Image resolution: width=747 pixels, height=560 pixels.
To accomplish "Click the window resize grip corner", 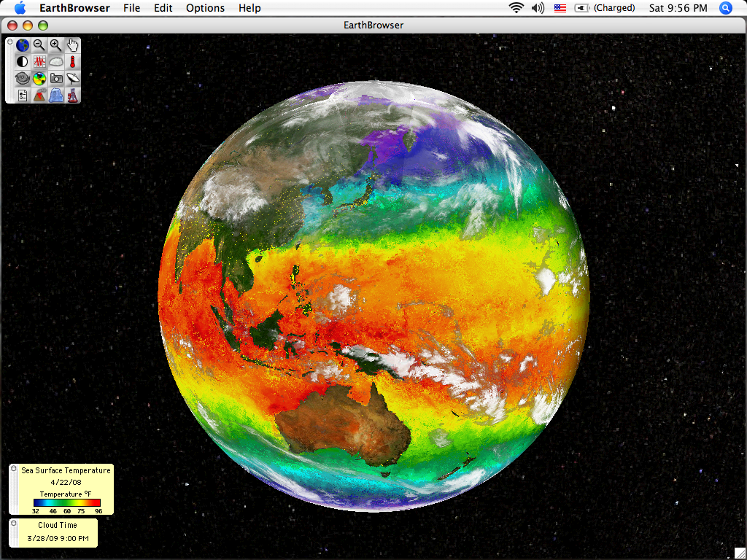I will [740, 553].
